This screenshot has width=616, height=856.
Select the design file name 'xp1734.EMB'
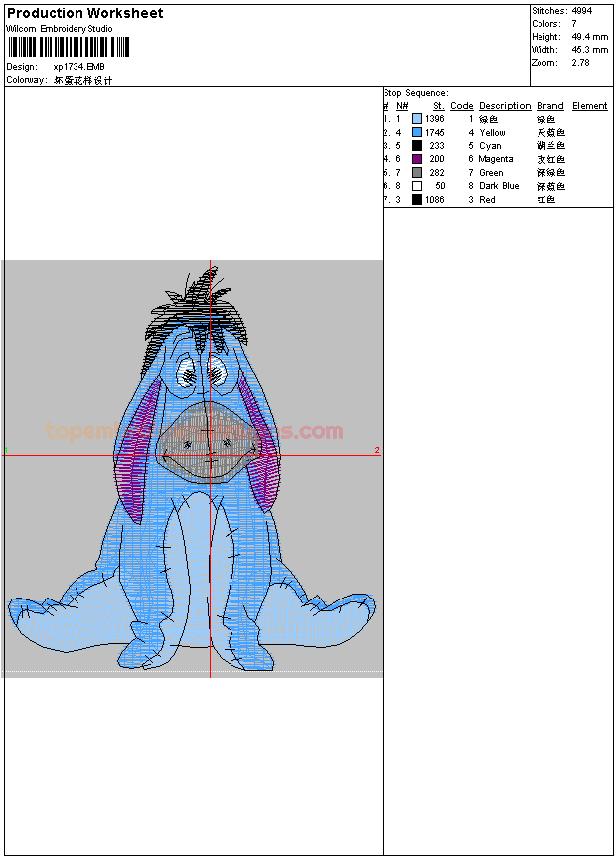[79, 67]
